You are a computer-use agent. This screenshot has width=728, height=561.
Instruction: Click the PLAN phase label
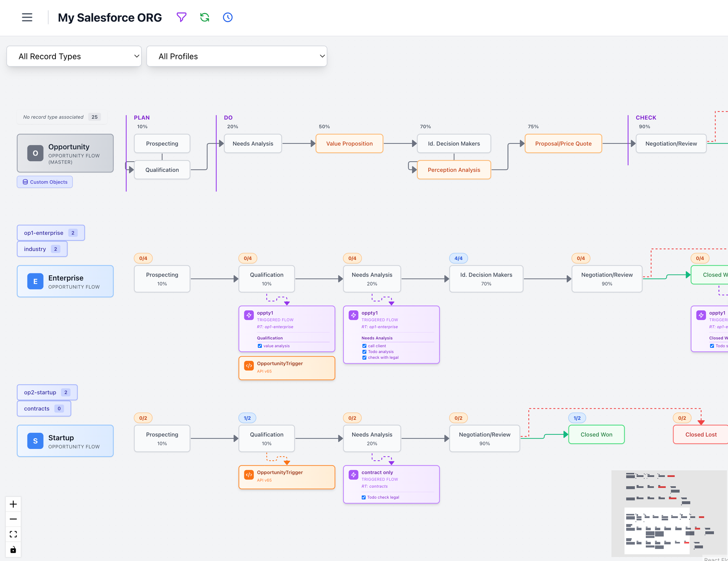142,118
